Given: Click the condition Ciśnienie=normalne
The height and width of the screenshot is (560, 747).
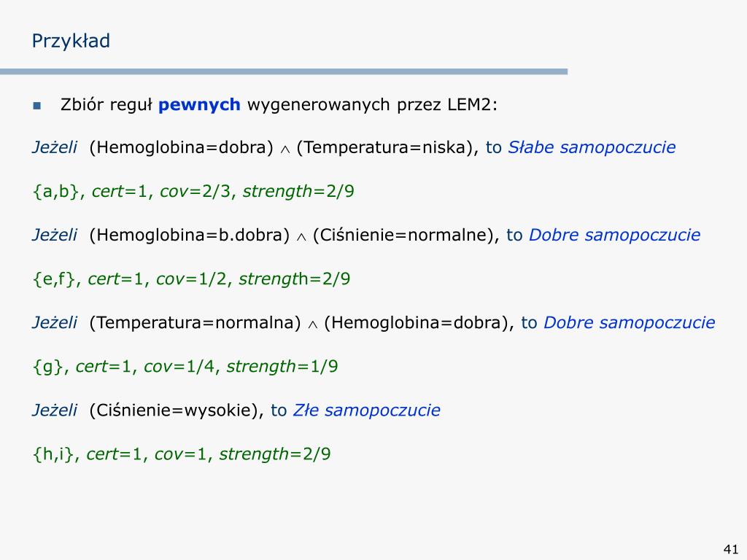Looking at the screenshot, I should [x=403, y=236].
